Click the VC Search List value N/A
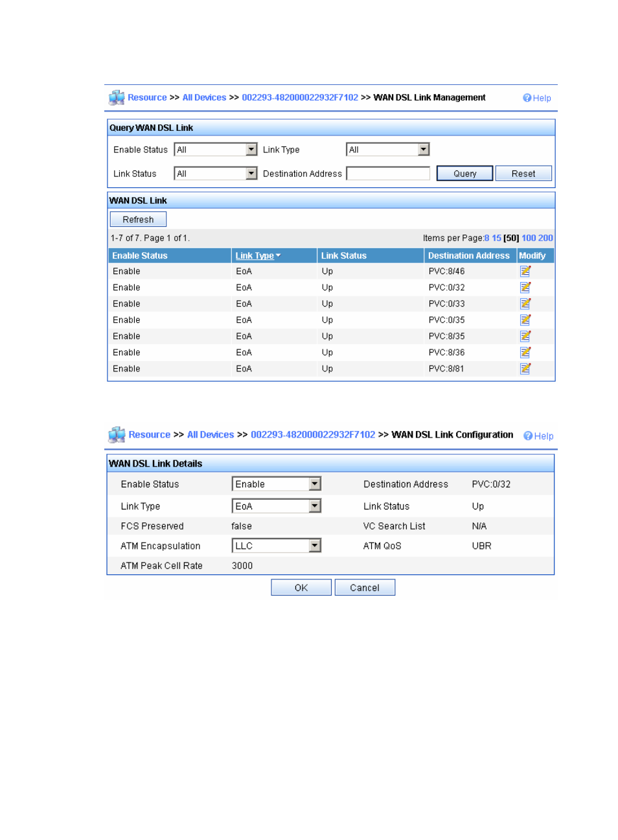The height and width of the screenshot is (840, 618). tap(479, 526)
